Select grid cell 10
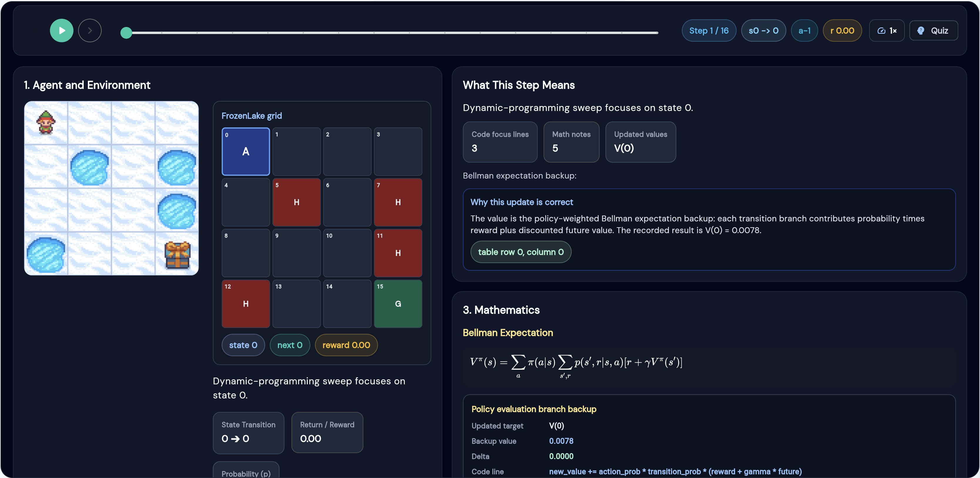Screen dimensions: 980x478 click(347, 253)
